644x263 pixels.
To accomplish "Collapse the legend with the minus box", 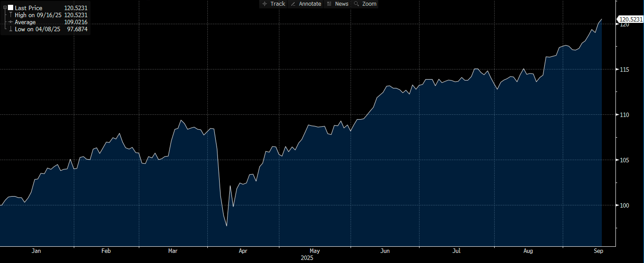I will (x=5, y=8).
